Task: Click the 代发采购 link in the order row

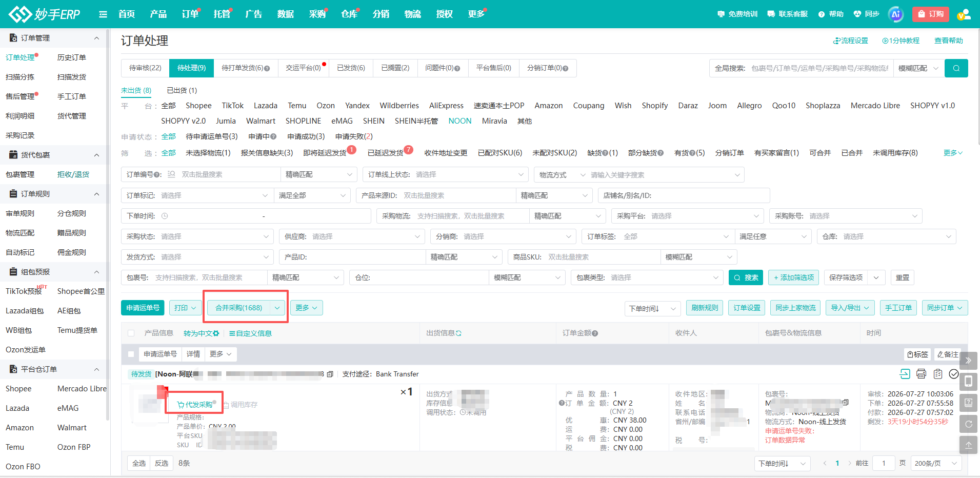Action: click(194, 405)
